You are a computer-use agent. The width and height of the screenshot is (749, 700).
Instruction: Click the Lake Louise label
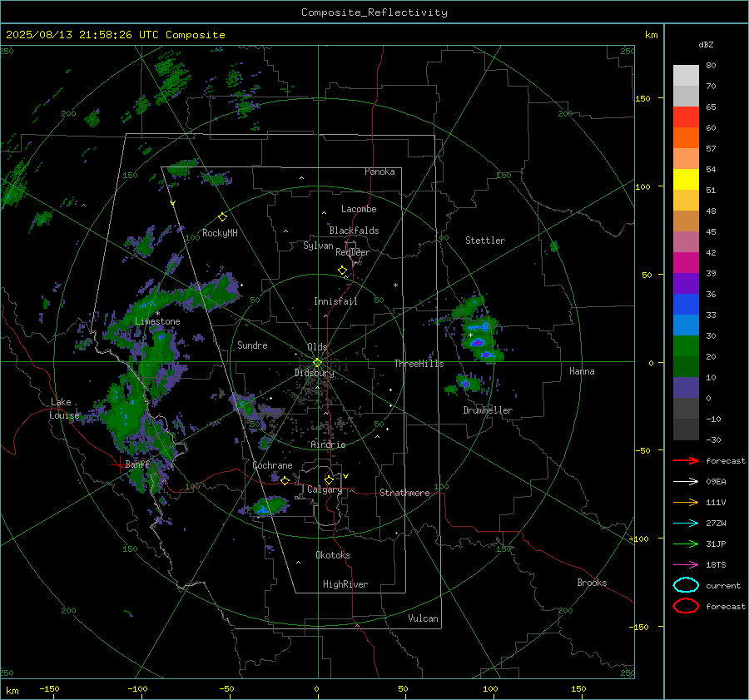64,409
